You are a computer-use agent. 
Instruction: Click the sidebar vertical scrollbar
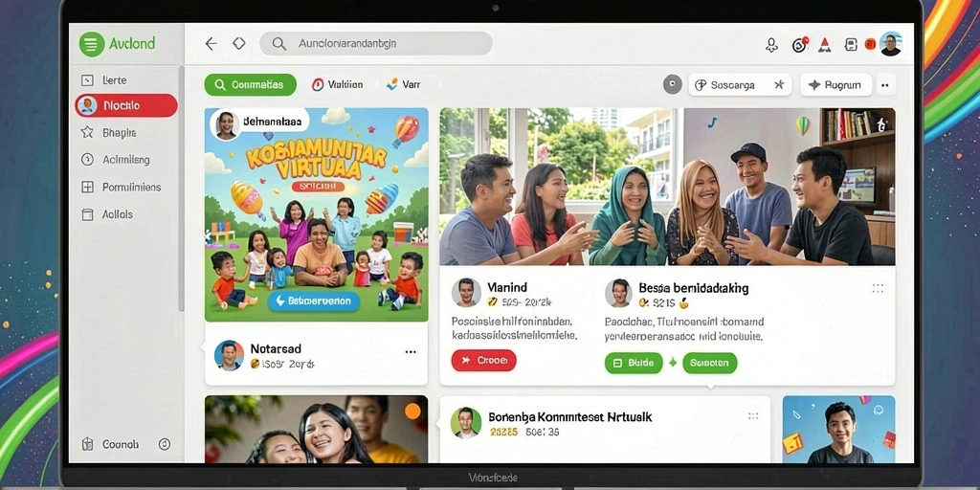pos(181,188)
